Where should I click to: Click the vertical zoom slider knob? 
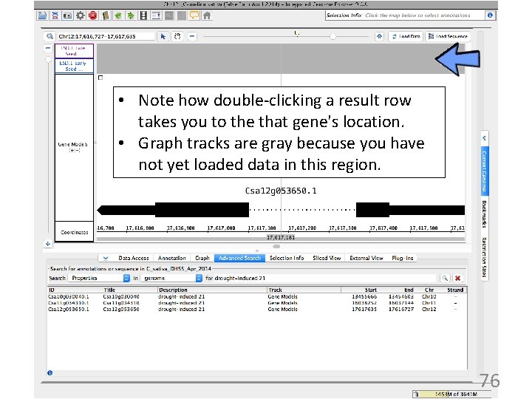[x=48, y=60]
